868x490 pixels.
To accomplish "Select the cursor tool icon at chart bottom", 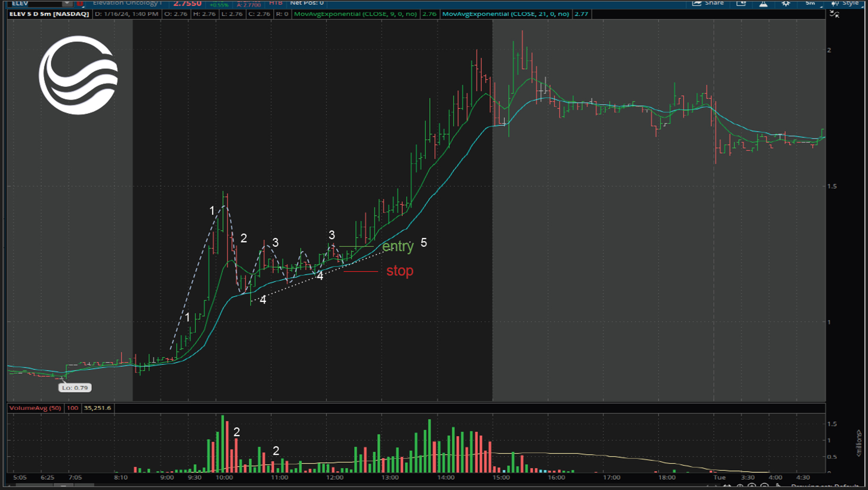I will coord(778,487).
